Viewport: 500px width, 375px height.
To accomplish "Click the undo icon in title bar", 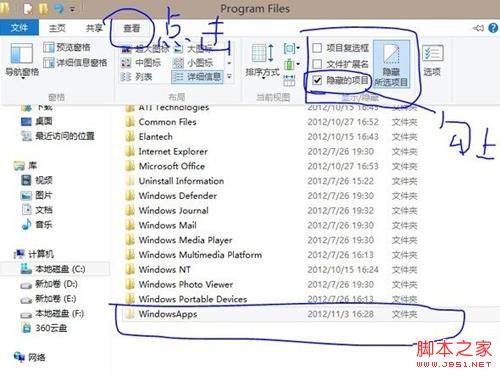I will click(x=59, y=9).
